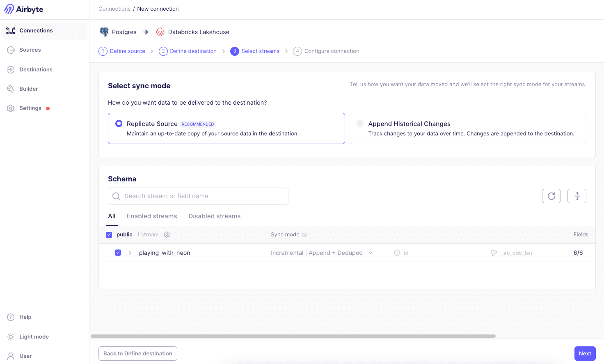Viewport: 604px width, 364px height.
Task: Open the Sources section in the sidebar
Action: pyautogui.click(x=30, y=50)
